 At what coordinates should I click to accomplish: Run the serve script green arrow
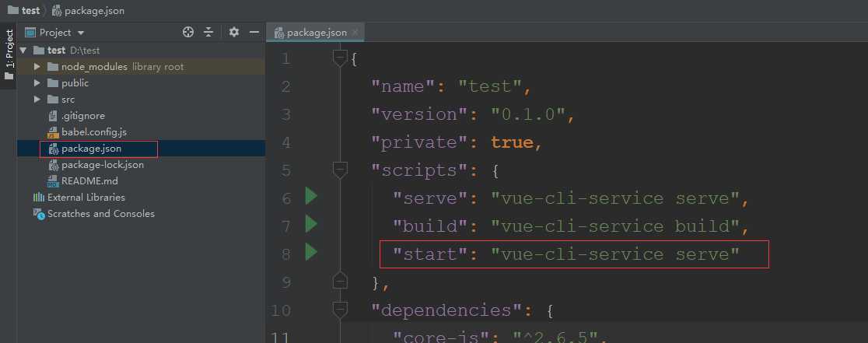311,196
